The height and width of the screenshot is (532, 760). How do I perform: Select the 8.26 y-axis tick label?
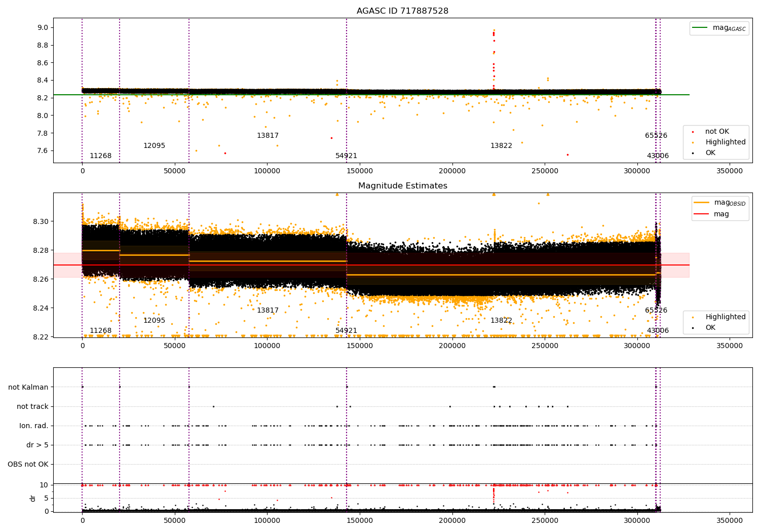41,279
